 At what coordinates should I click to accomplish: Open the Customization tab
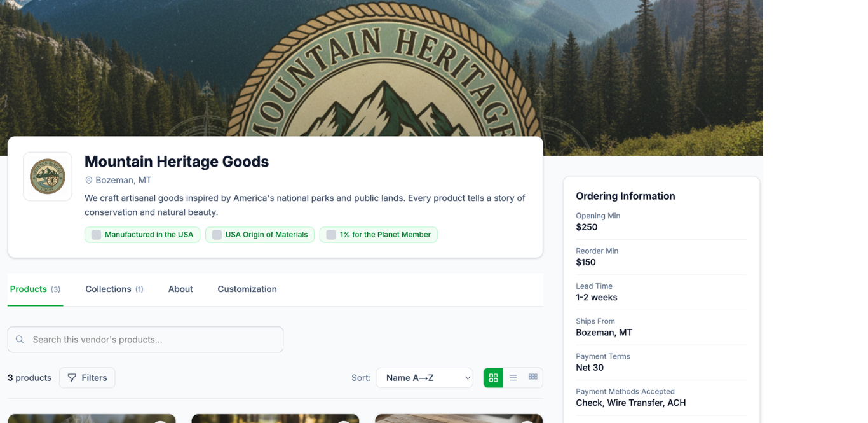coord(247,289)
